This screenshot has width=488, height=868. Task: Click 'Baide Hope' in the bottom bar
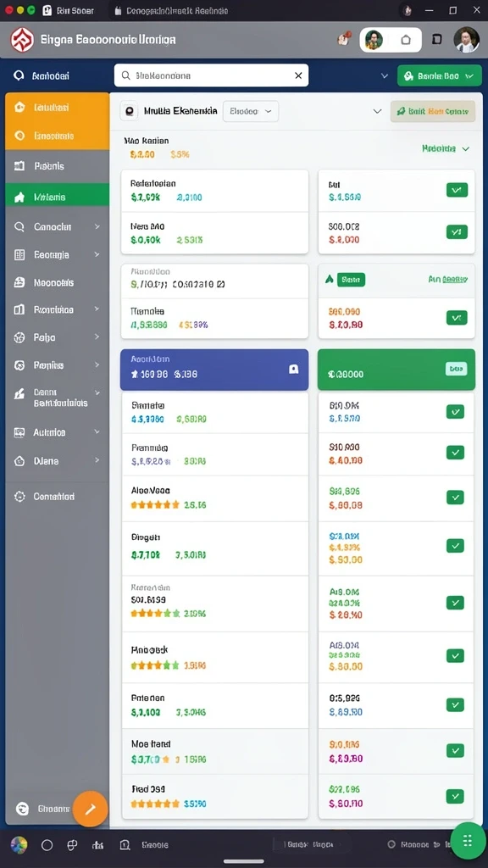click(308, 845)
